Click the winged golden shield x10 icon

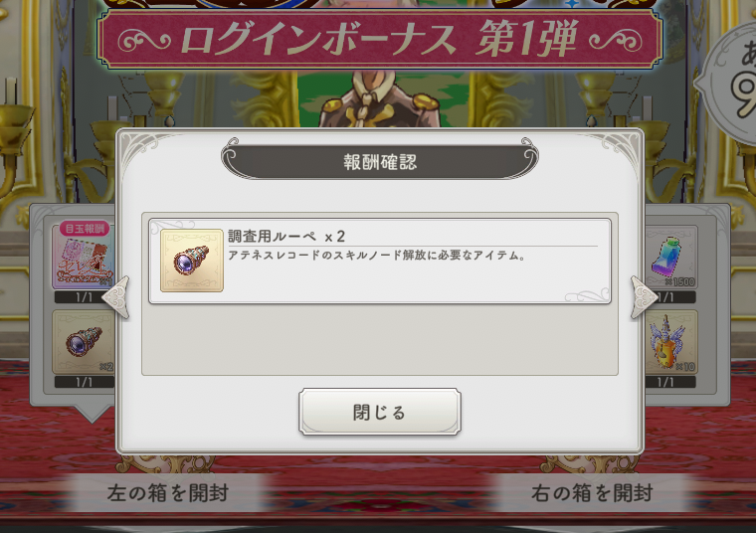[670, 342]
